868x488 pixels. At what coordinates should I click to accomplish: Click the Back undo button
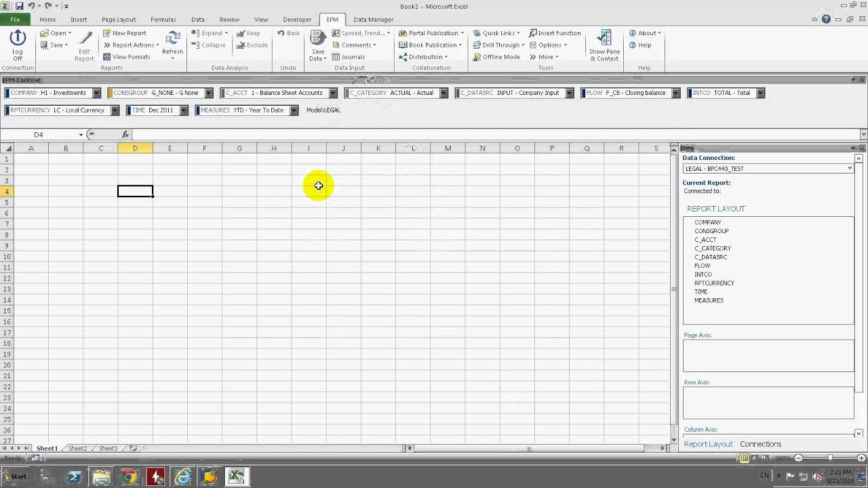pos(289,33)
